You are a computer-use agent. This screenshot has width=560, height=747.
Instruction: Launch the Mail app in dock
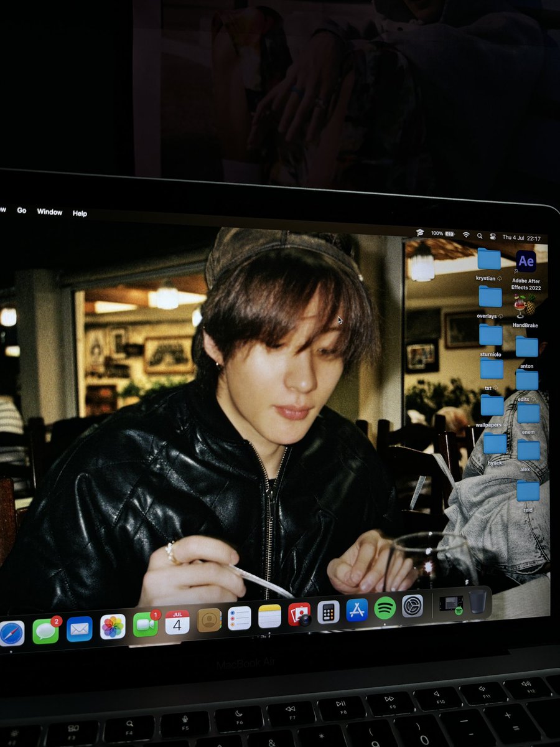click(79, 629)
